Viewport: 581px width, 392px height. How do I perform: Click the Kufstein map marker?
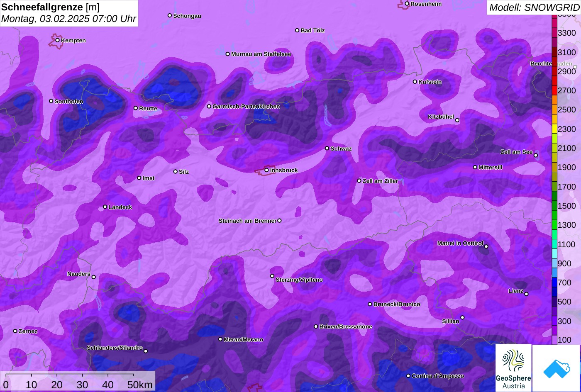pos(415,82)
